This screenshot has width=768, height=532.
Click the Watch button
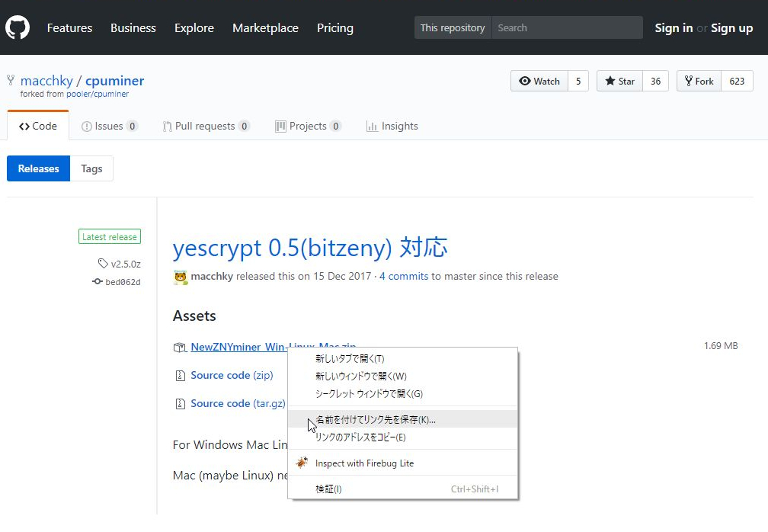[x=539, y=81]
